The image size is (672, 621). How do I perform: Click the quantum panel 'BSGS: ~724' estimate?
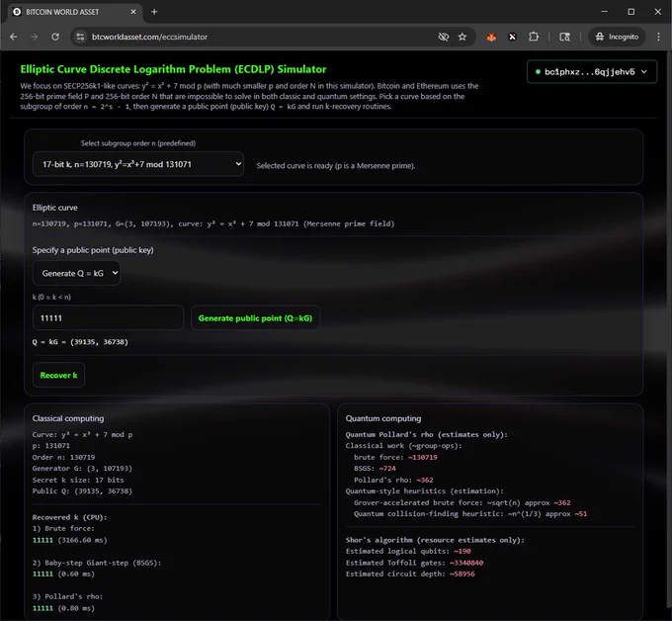pos(375,469)
